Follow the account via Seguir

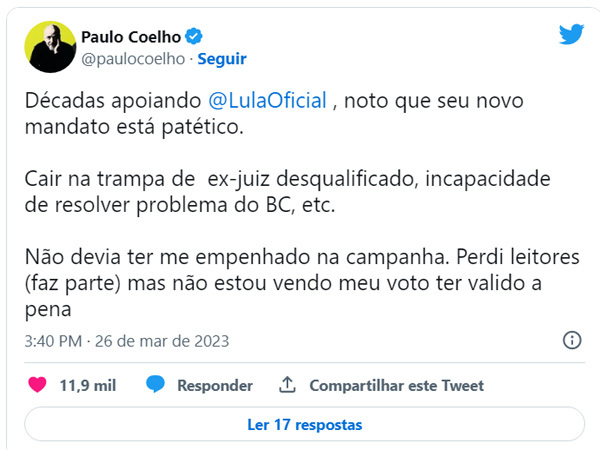pyautogui.click(x=222, y=59)
